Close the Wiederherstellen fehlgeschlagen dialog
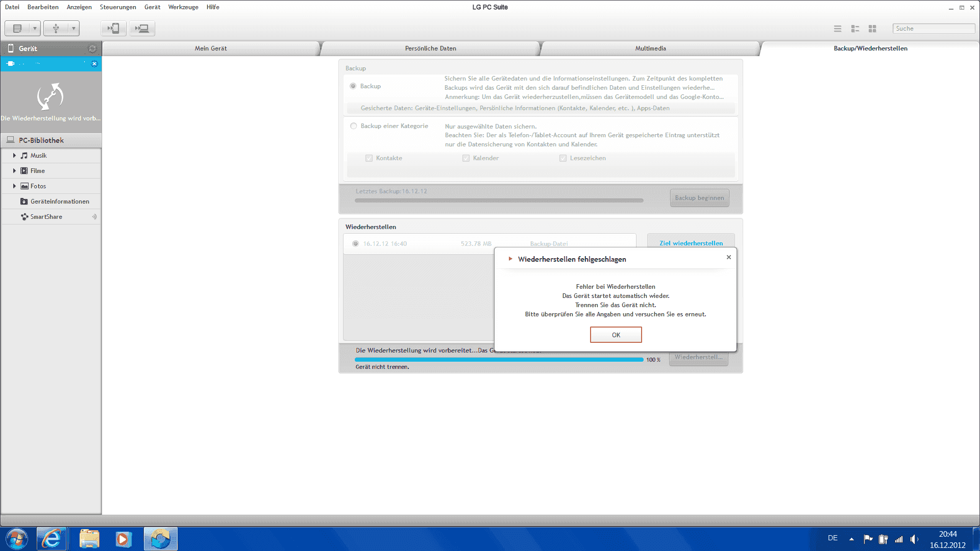Screen dimensions: 980x551 (729, 257)
